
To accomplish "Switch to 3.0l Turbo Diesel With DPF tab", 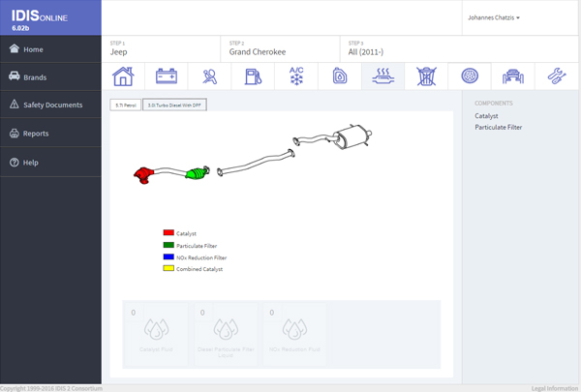I will pyautogui.click(x=174, y=106).
